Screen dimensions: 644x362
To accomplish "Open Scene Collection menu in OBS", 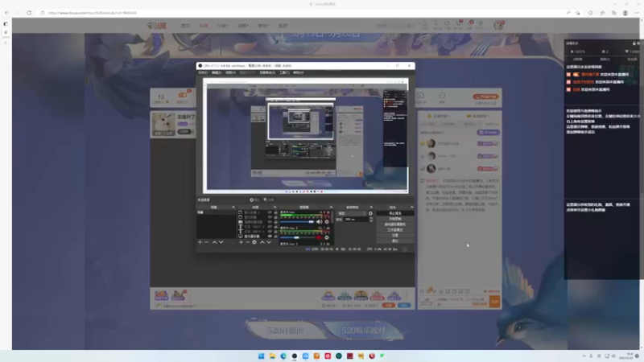I will point(267,72).
